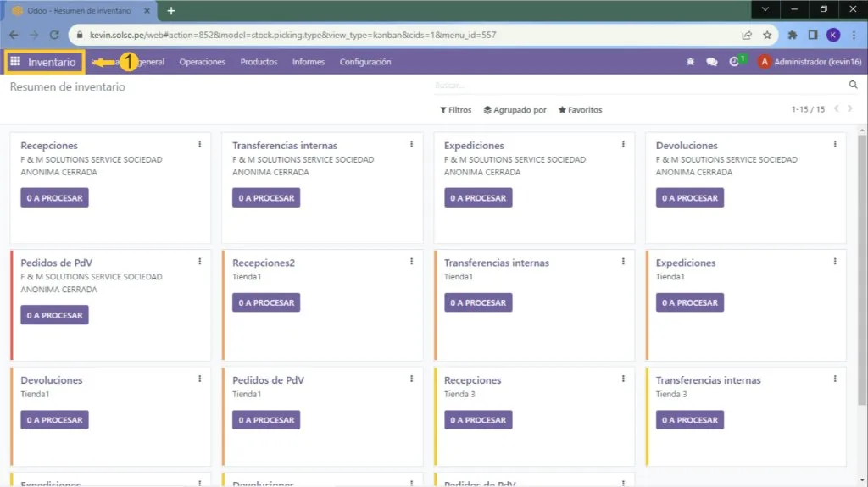Open the Filtros dropdown
Image resolution: width=868 pixels, height=487 pixels.
(x=455, y=109)
